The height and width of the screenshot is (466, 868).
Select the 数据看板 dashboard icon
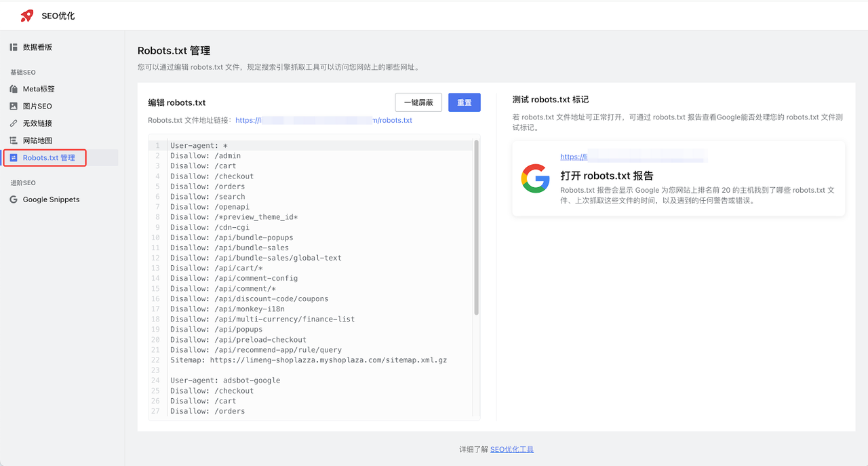pyautogui.click(x=13, y=46)
